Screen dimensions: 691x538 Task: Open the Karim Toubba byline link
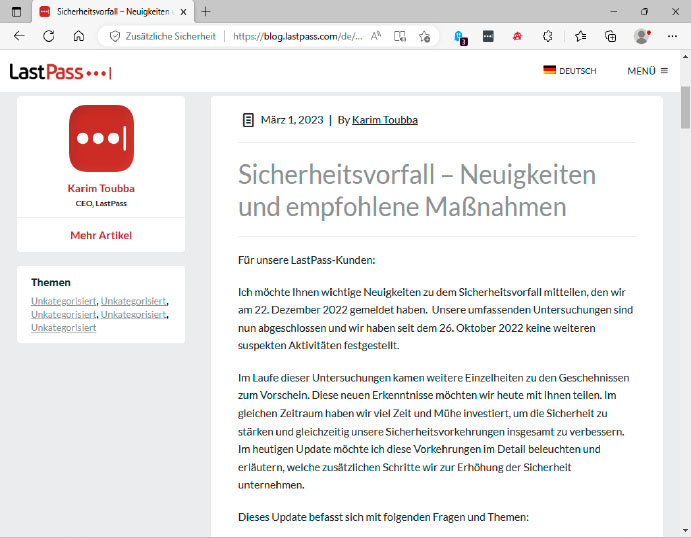(x=385, y=120)
